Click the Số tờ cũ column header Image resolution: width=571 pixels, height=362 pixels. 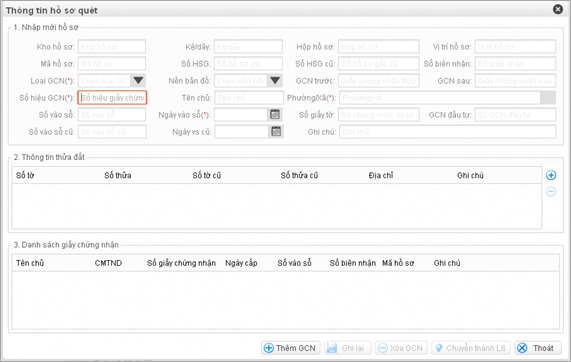[x=207, y=175]
